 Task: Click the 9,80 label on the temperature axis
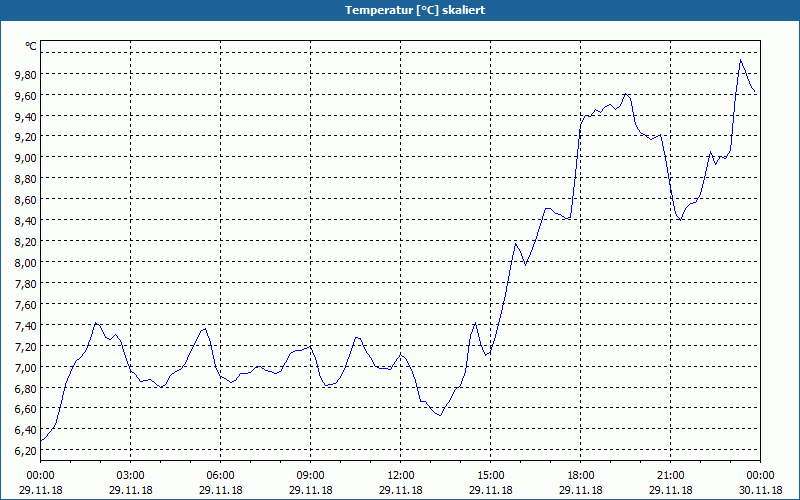[25, 74]
